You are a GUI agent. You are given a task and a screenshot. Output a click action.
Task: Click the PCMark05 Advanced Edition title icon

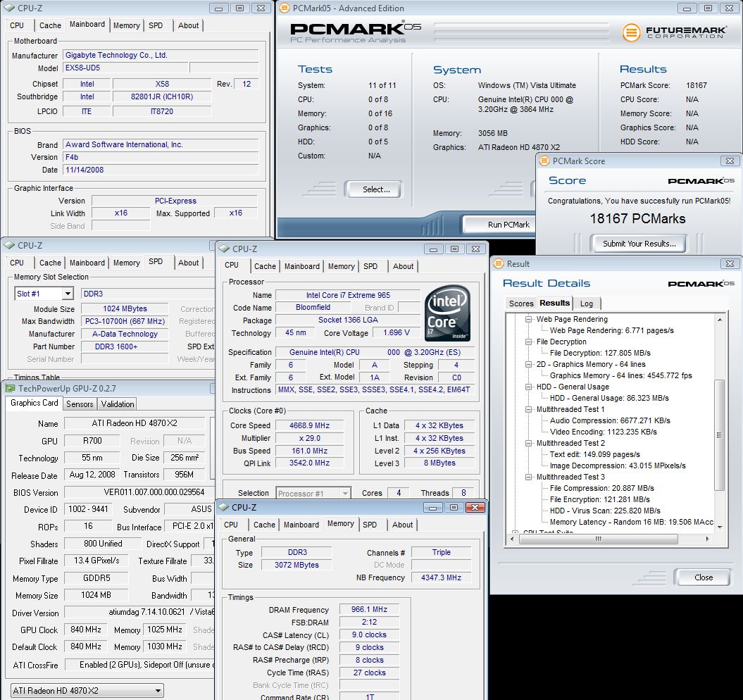click(x=285, y=8)
